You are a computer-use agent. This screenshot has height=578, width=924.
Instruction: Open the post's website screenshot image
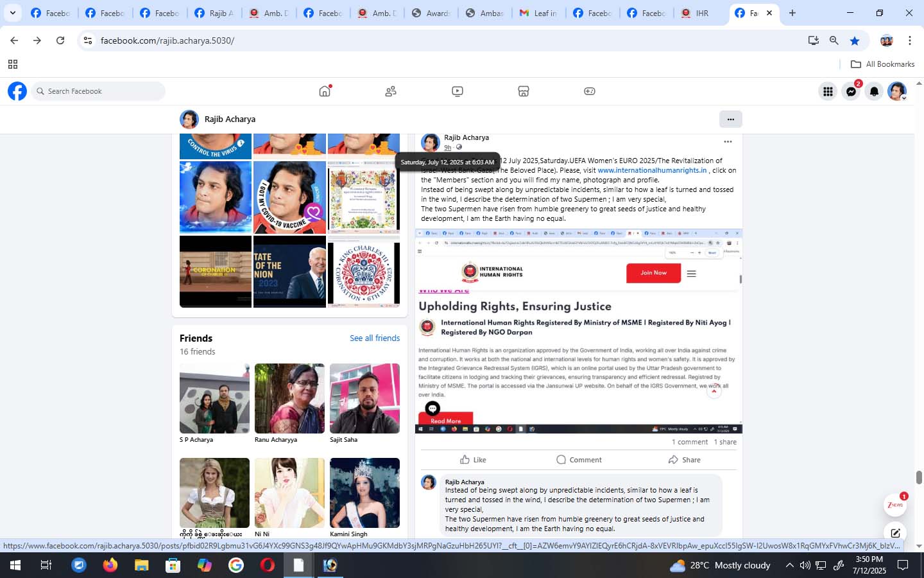pos(579,331)
